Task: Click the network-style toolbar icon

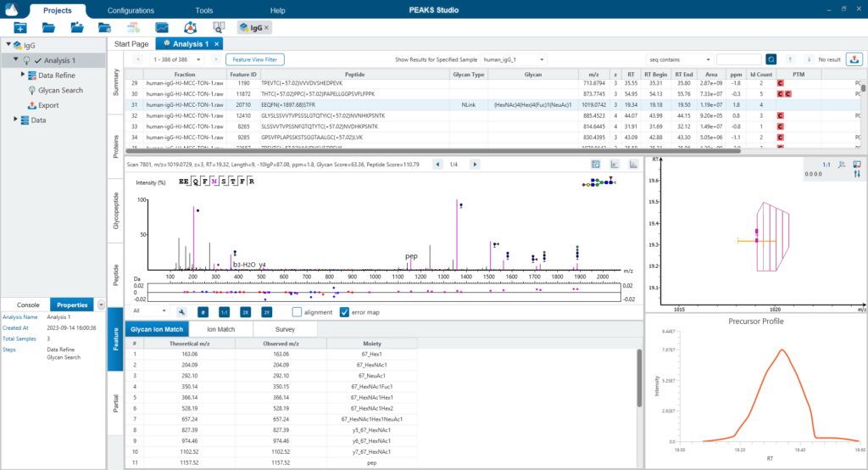Action: point(190,28)
